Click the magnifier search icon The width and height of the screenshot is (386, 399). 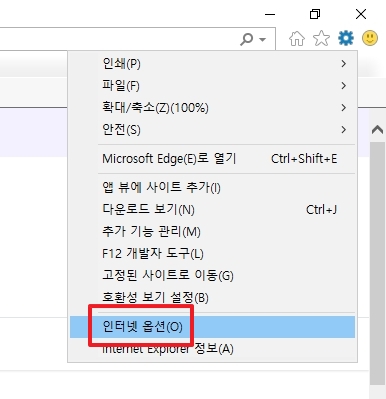pos(247,39)
